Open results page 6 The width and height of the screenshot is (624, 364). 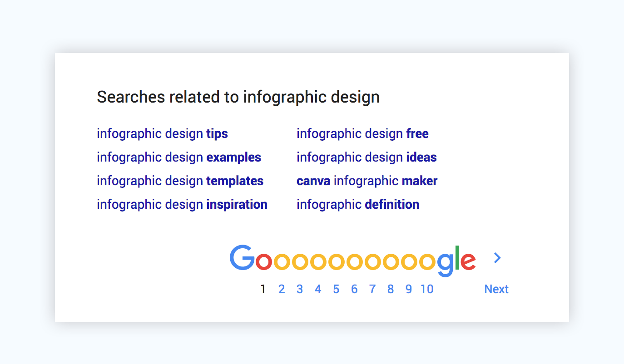(x=354, y=289)
